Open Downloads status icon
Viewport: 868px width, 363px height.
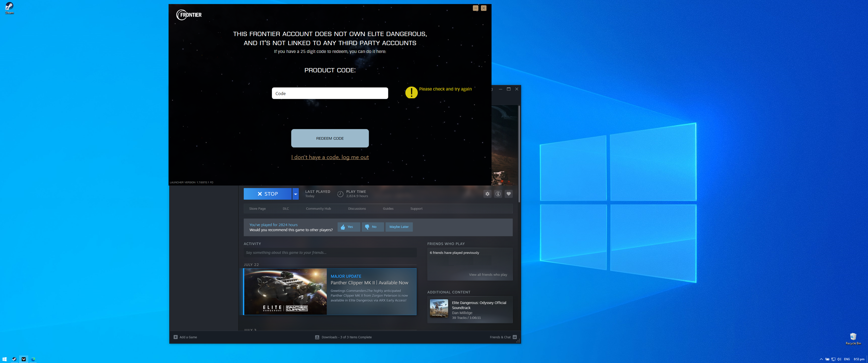pos(317,337)
